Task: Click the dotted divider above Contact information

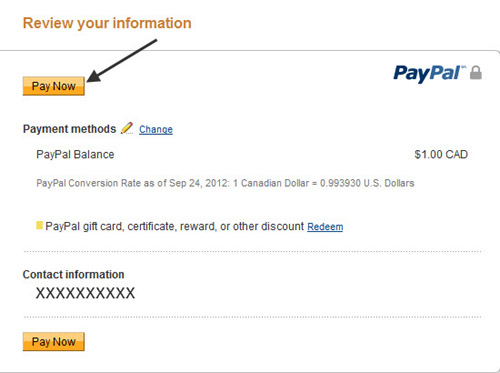Action: (x=252, y=252)
